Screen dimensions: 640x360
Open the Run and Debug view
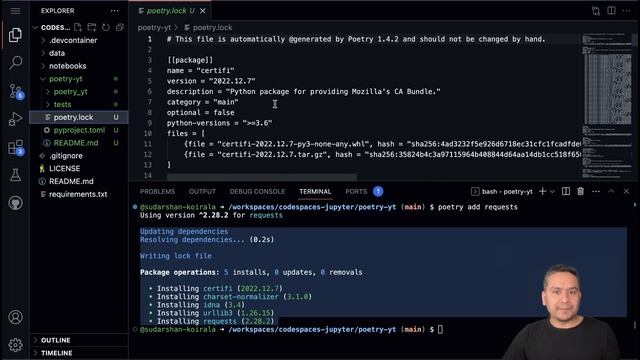click(16, 119)
